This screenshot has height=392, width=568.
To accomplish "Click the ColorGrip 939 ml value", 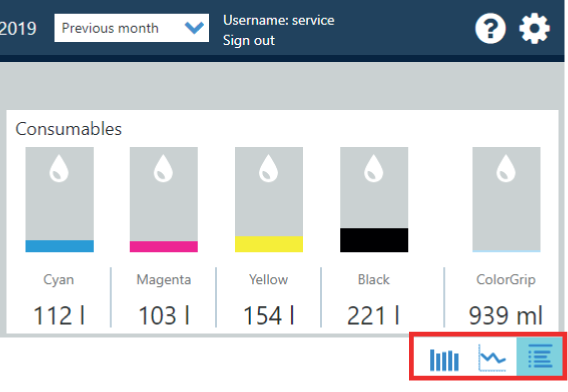I will [x=506, y=316].
